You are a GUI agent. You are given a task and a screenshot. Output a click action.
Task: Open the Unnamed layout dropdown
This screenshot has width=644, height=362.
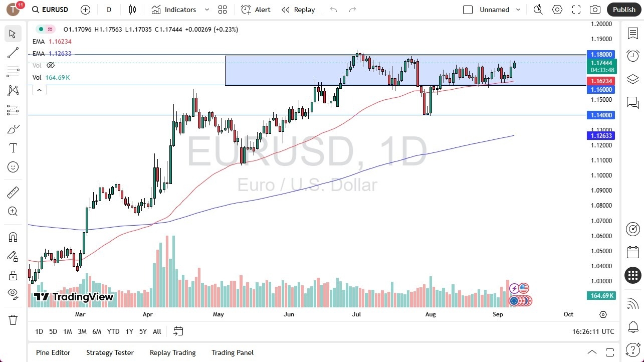tap(518, 9)
